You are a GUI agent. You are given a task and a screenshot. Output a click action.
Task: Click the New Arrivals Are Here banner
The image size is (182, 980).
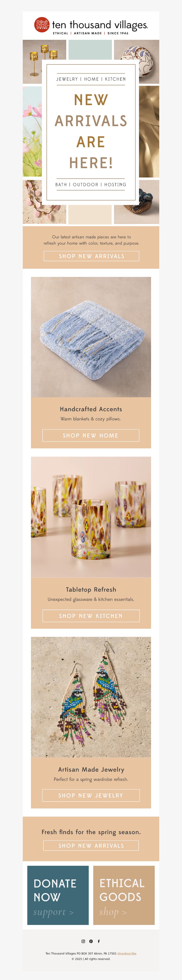click(91, 132)
